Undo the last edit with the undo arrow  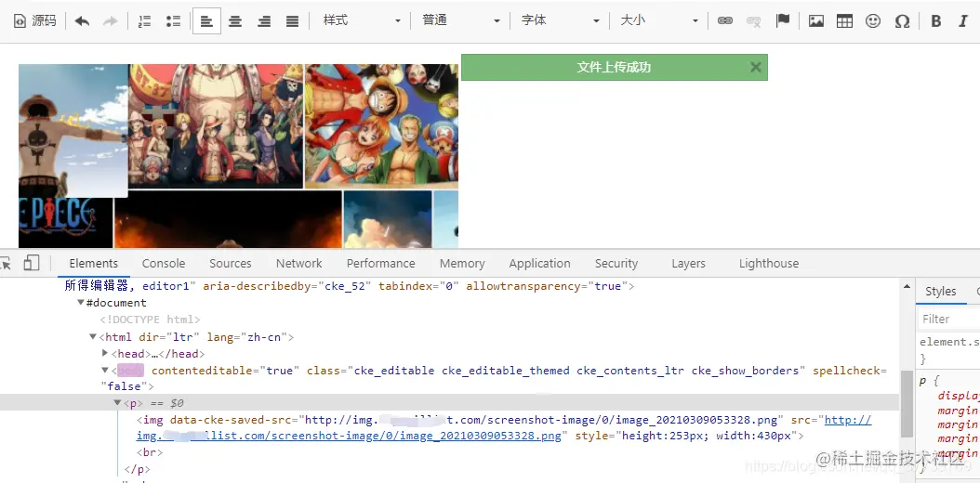pos(82,20)
